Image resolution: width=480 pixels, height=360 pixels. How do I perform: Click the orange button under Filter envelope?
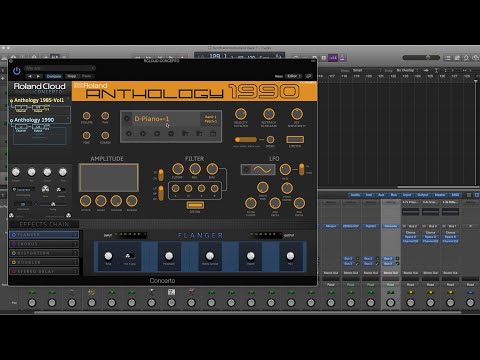195,205
